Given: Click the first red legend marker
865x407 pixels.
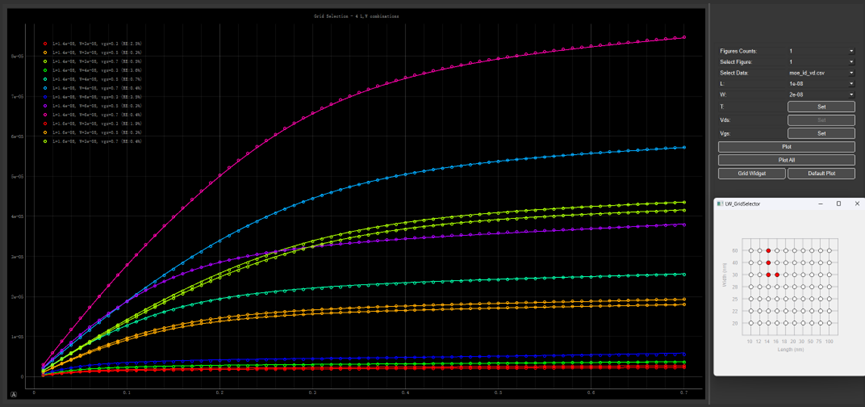Looking at the screenshot, I should pos(45,44).
